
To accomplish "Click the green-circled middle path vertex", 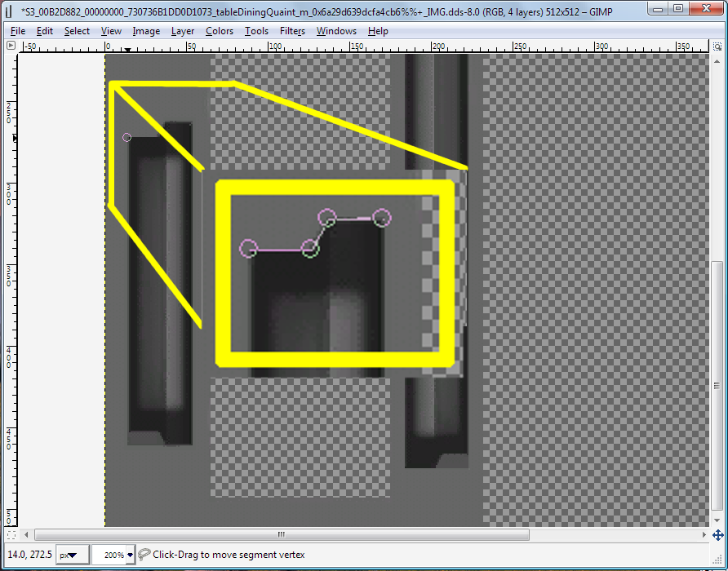I will 309,249.
